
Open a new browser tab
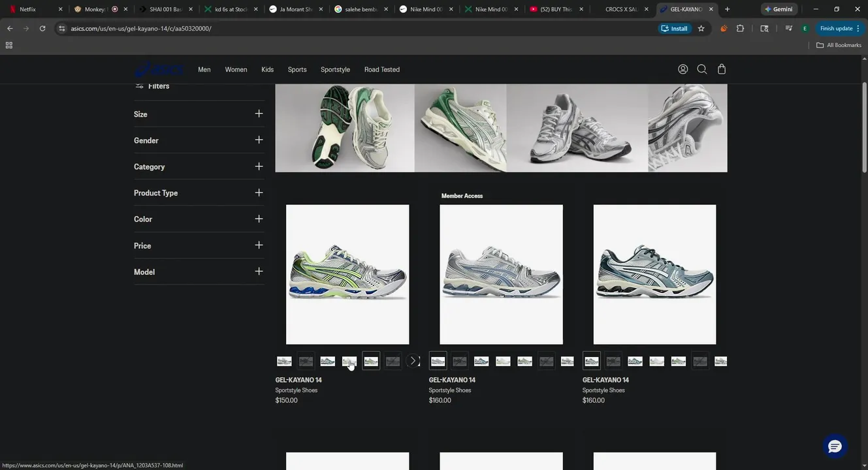[x=728, y=9]
